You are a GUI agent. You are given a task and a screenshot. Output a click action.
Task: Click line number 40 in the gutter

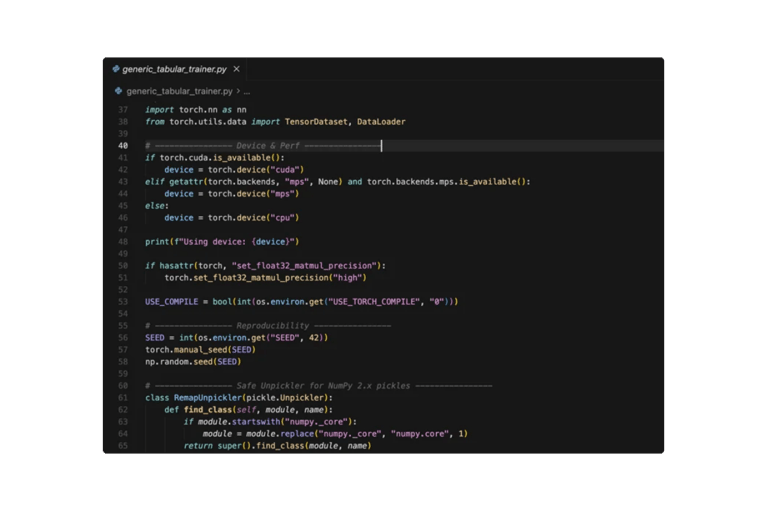coord(123,146)
